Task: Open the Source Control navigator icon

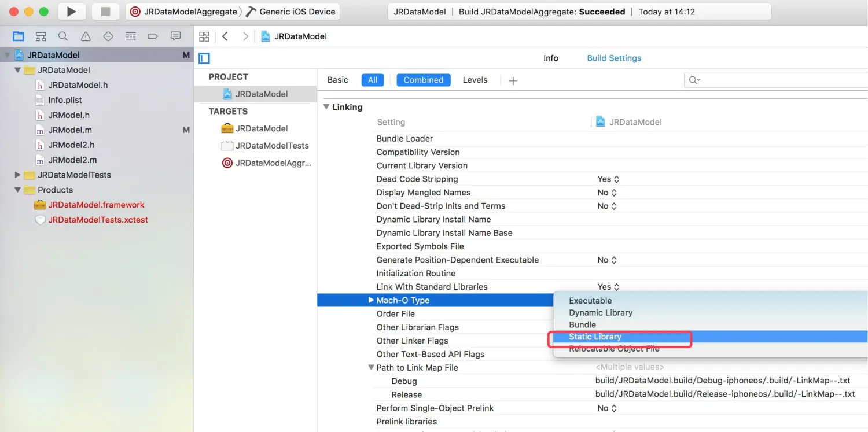Action: click(41, 36)
